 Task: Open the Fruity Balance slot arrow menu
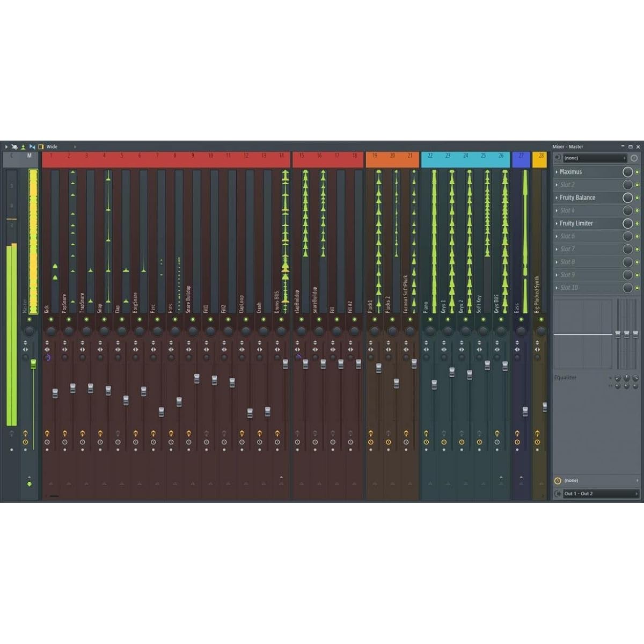pyautogui.click(x=557, y=197)
